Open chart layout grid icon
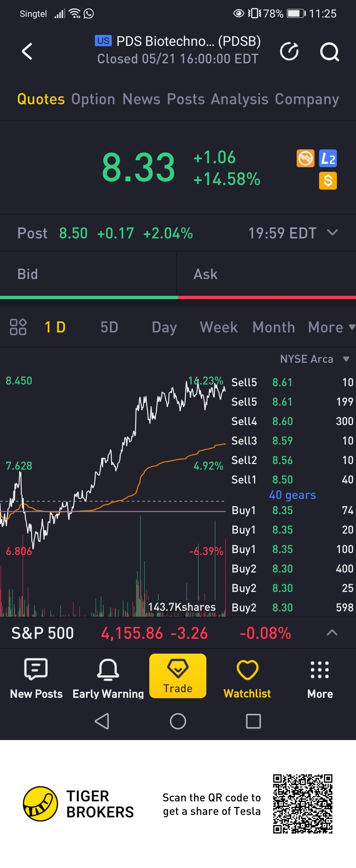The width and height of the screenshot is (356, 868). pyautogui.click(x=18, y=327)
